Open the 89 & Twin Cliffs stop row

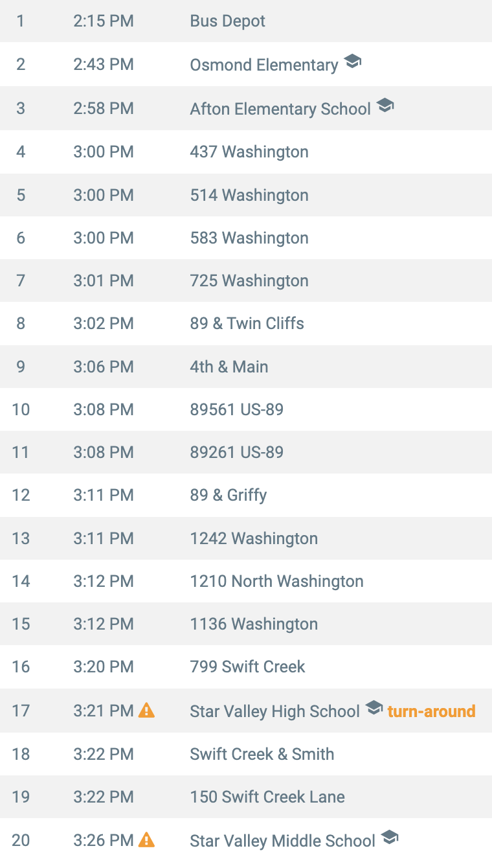click(246, 323)
